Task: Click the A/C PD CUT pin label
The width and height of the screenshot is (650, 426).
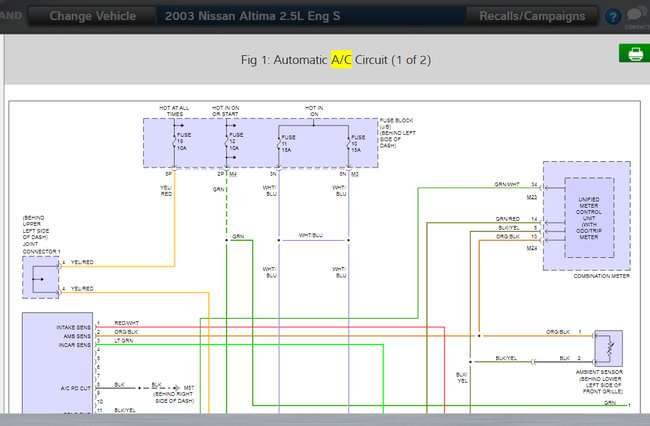Action: [x=75, y=388]
